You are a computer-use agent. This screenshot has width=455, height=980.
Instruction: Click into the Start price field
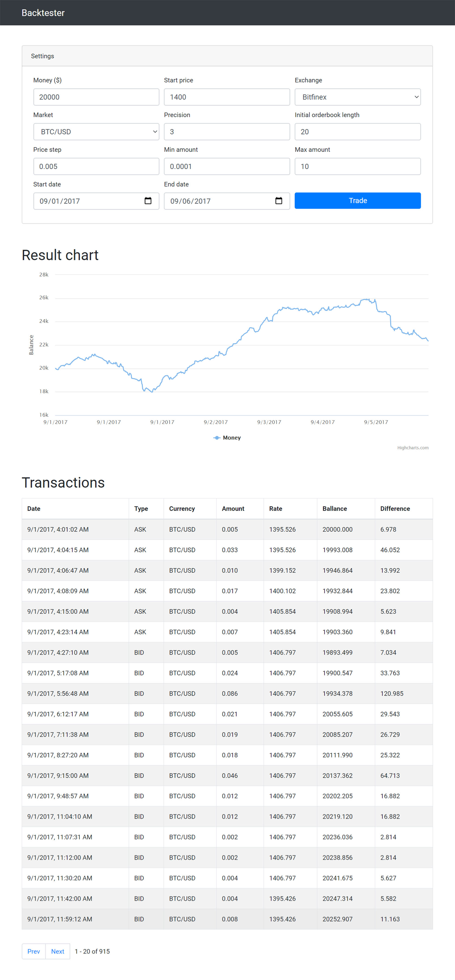tap(226, 97)
